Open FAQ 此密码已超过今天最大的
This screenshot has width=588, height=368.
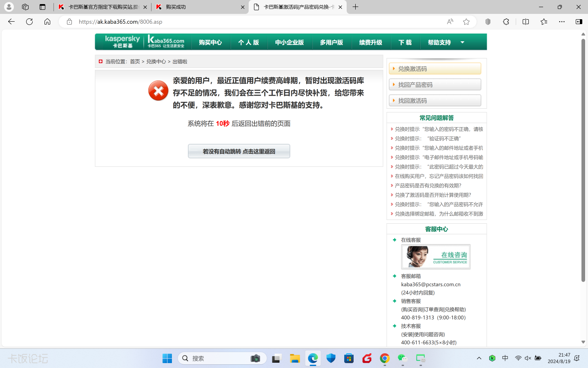click(439, 167)
